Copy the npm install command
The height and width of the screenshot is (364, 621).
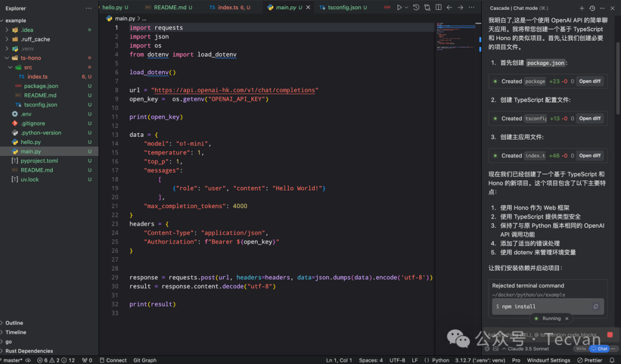pos(596,306)
